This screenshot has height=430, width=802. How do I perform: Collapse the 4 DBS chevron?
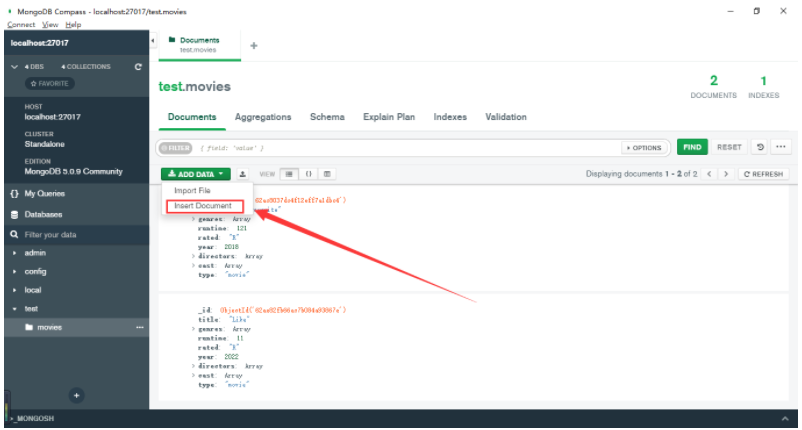point(14,66)
